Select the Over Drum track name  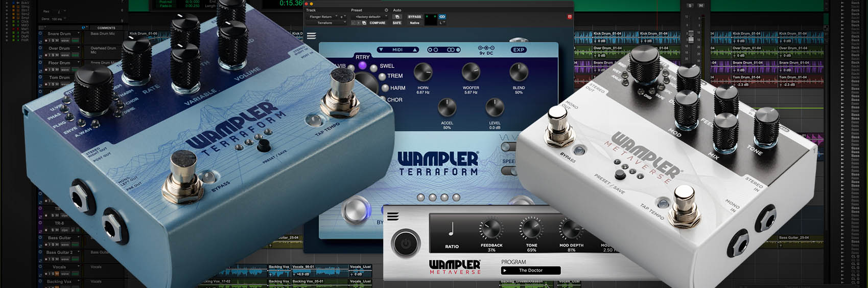pyautogui.click(x=59, y=48)
